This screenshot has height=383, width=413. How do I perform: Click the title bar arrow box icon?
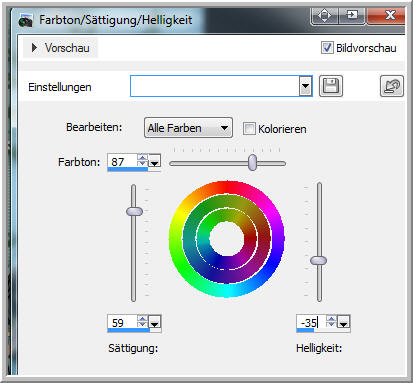coord(352,15)
